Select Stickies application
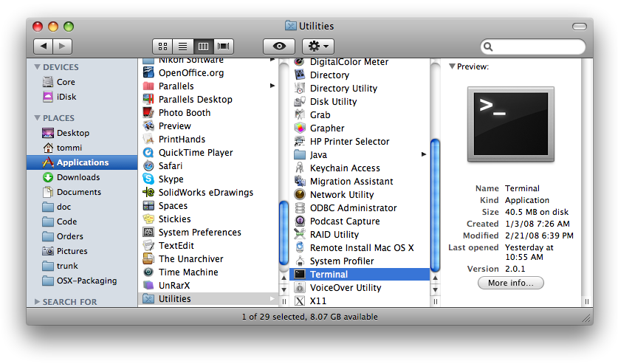The width and height of the screenshot is (618, 364). (x=208, y=219)
